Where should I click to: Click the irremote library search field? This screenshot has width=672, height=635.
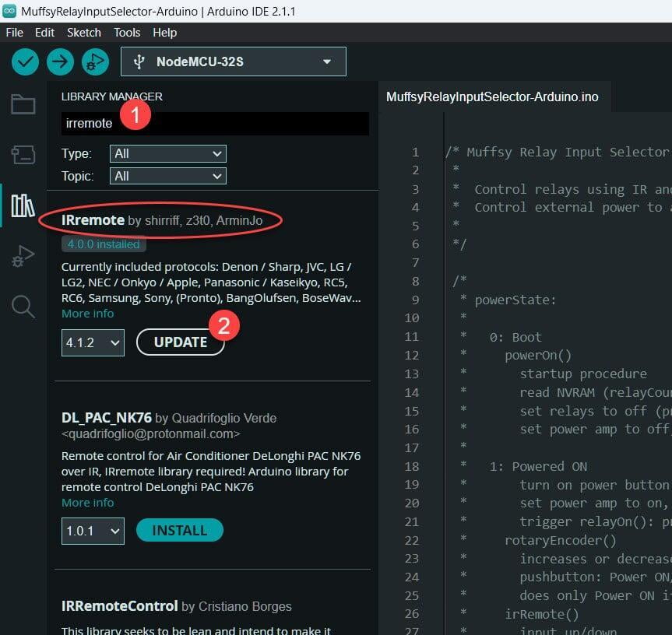tap(215, 124)
